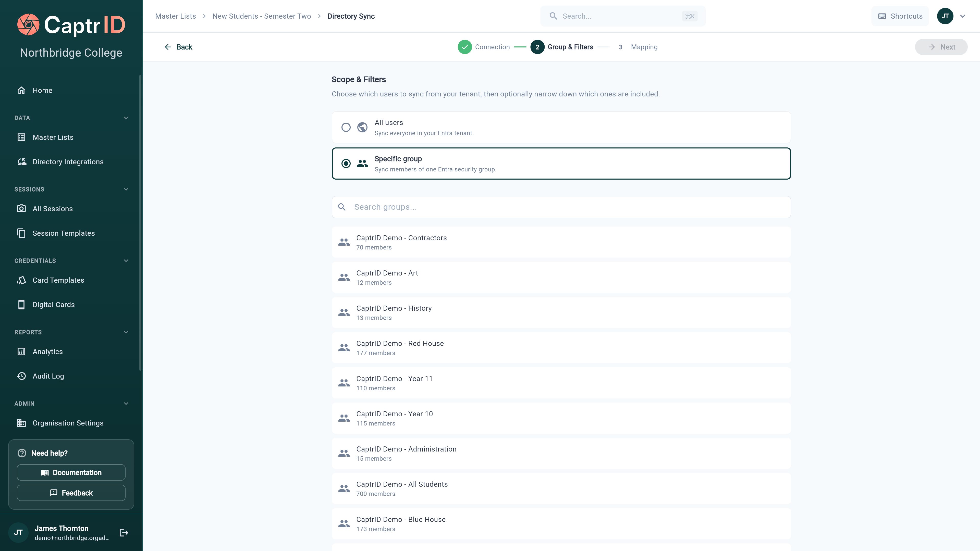Choose the CaptrID Demo - Red House group

tap(561, 347)
